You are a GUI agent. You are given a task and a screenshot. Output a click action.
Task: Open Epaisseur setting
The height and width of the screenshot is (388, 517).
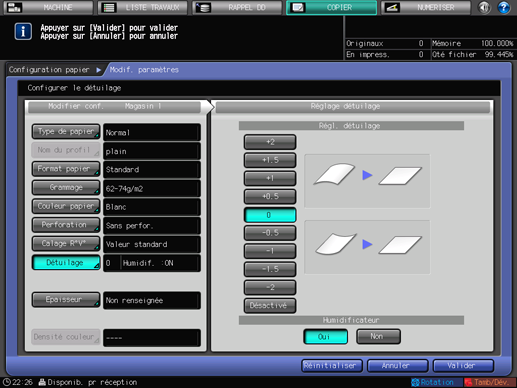point(66,300)
